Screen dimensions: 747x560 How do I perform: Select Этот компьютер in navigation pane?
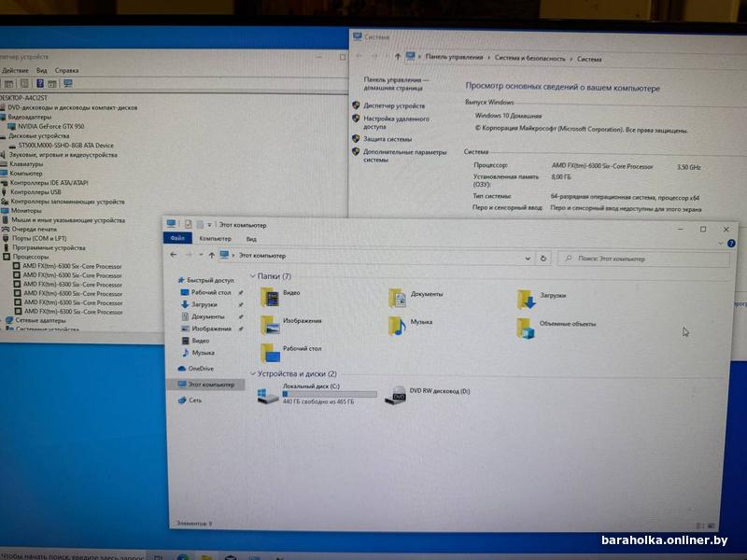tap(205, 384)
